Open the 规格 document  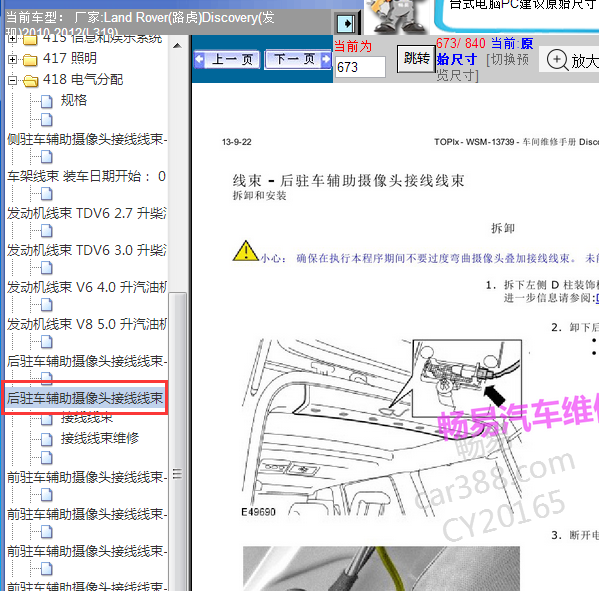click(74, 100)
